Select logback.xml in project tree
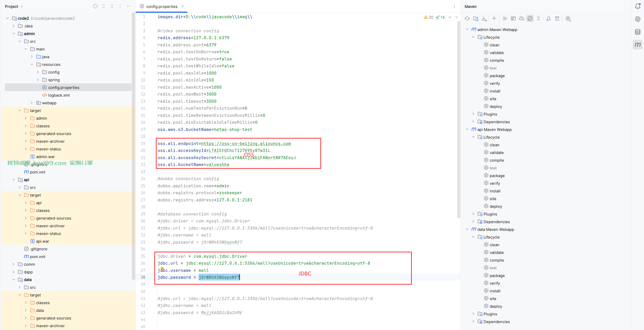Image resolution: width=644 pixels, height=330 pixels. pyautogui.click(x=59, y=95)
